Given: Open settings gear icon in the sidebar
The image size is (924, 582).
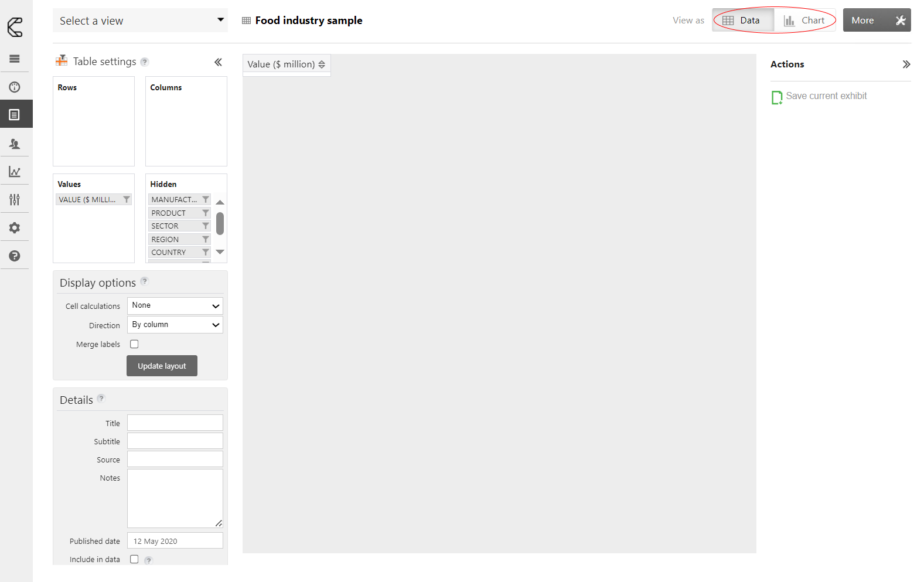Looking at the screenshot, I should click(15, 228).
